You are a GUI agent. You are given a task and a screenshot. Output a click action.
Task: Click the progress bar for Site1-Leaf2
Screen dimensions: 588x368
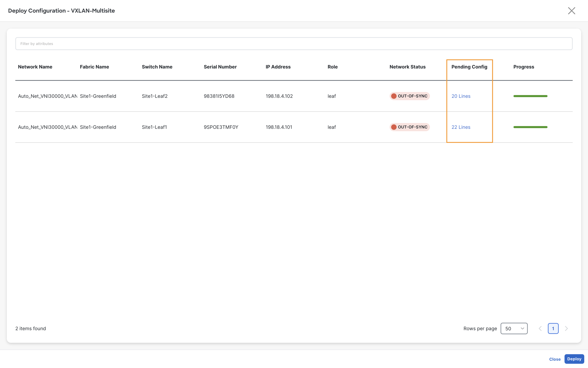point(530,96)
